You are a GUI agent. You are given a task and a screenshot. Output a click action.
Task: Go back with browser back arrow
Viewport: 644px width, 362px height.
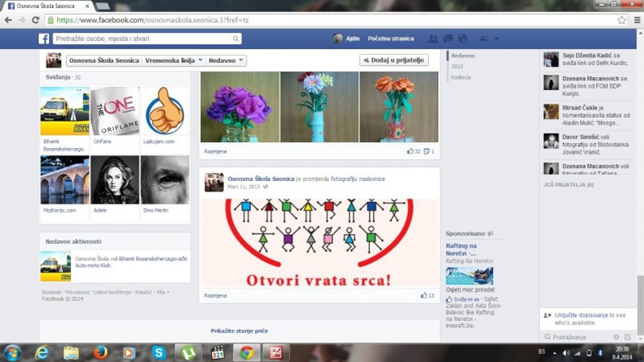click(x=8, y=20)
